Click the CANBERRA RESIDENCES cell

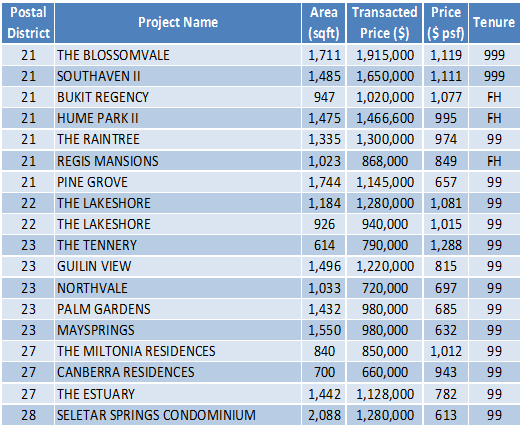[x=178, y=372]
